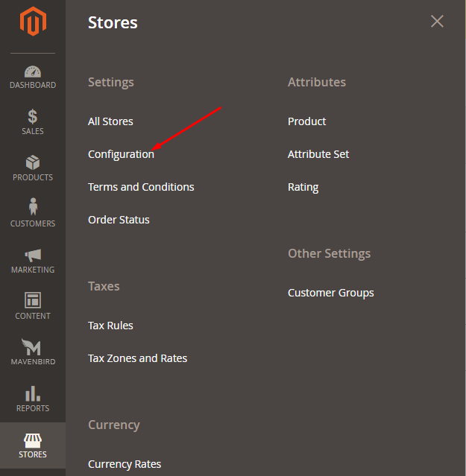Image resolution: width=466 pixels, height=476 pixels.
Task: Open Customer Groups settings
Action: [x=331, y=293]
